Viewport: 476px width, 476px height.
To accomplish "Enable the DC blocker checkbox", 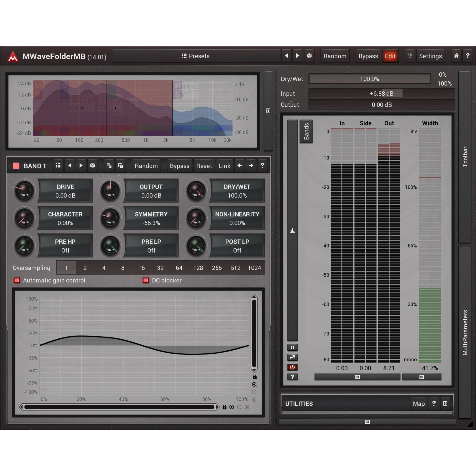I will (x=146, y=280).
